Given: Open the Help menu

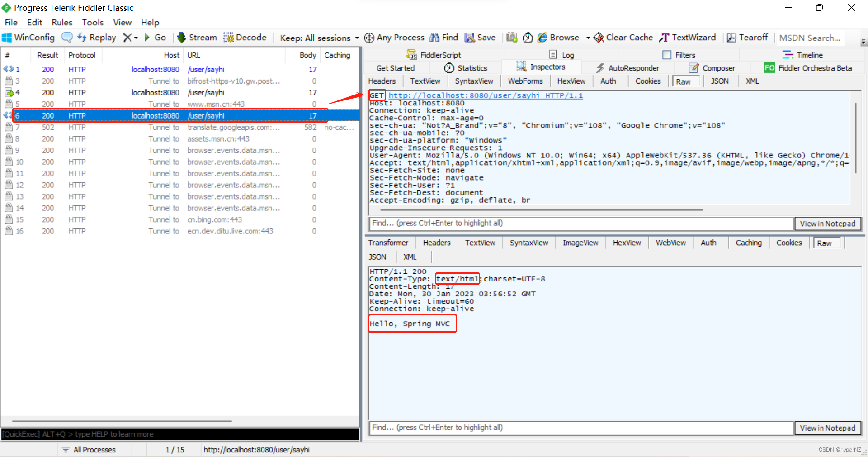Looking at the screenshot, I should pos(150,22).
